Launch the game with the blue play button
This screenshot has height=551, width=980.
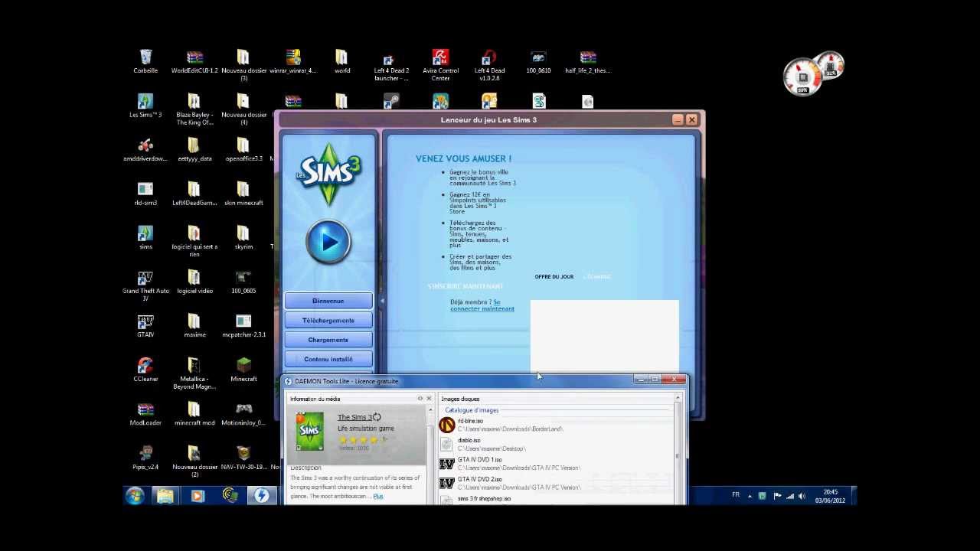(x=328, y=242)
